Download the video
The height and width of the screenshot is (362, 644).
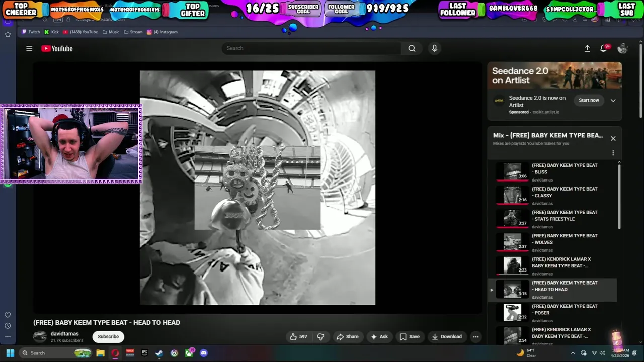tap(447, 337)
